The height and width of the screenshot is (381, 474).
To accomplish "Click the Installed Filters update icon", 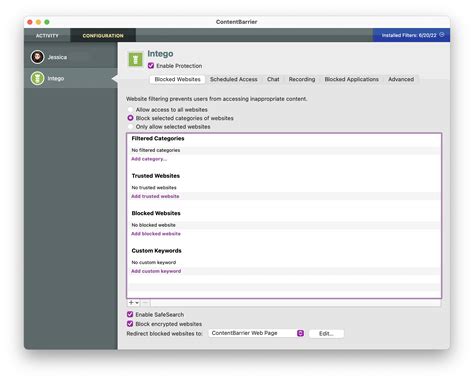I will coord(442,35).
